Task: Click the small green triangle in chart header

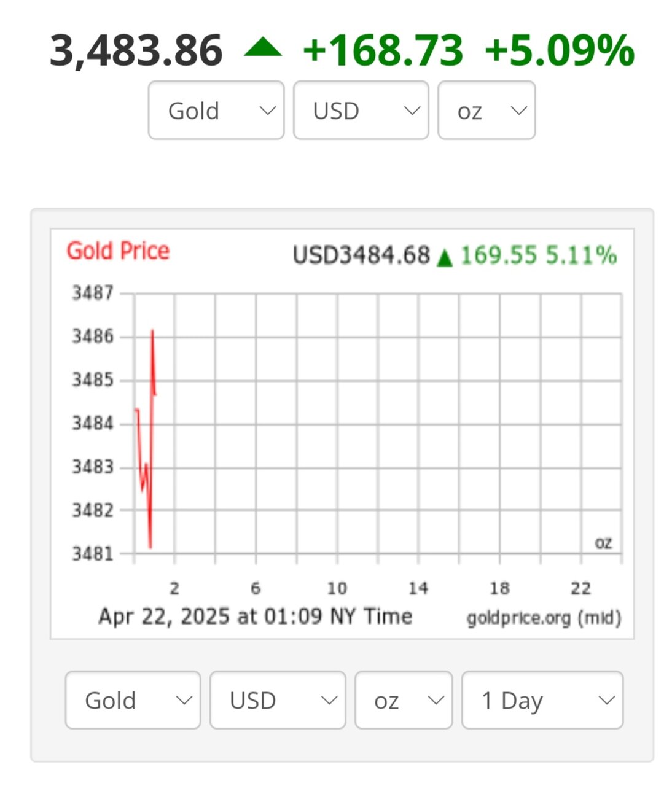Action: [x=444, y=258]
